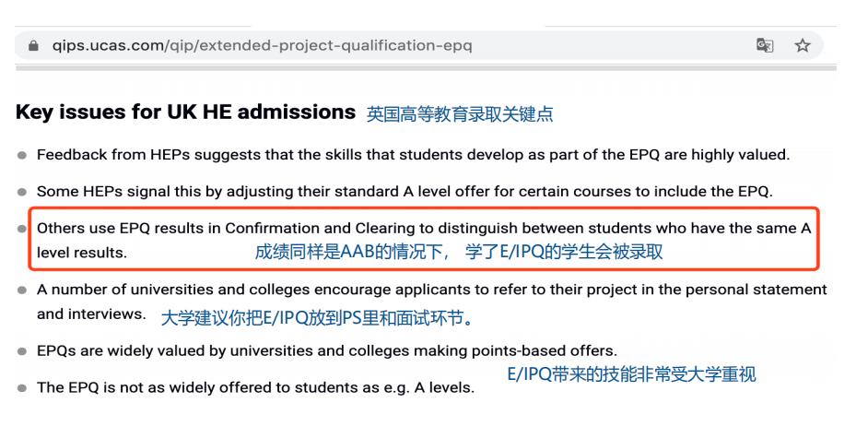This screenshot has width=868, height=438.
Task: Click the bullet about Feedback from HEPs
Action: pyautogui.click(x=413, y=155)
